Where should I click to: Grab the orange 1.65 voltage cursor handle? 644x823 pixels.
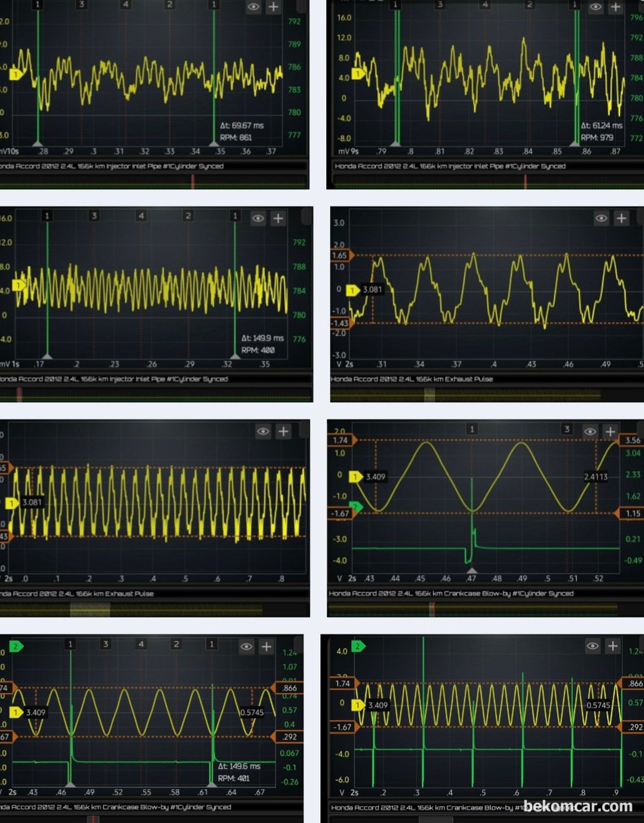pyautogui.click(x=341, y=255)
